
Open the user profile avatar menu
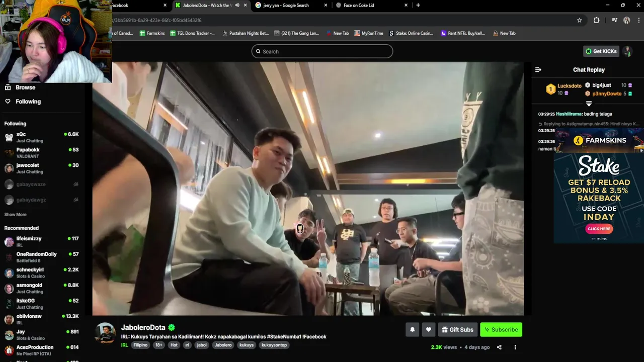coord(627,51)
